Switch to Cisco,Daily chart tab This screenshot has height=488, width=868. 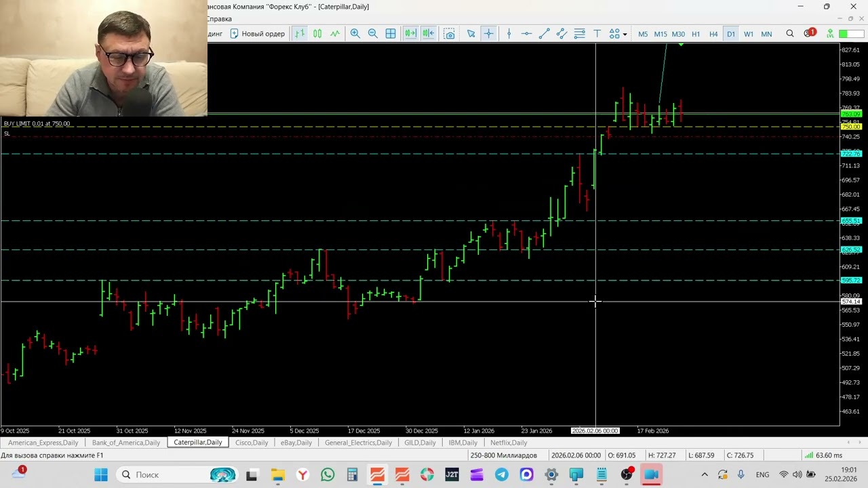tap(252, 443)
